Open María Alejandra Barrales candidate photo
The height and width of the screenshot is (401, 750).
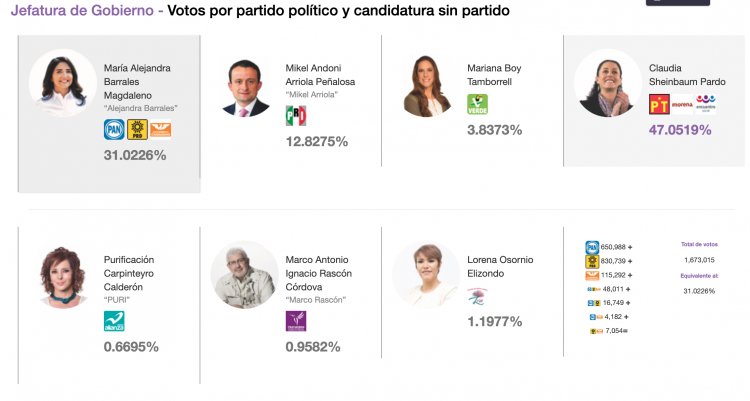pyautogui.click(x=63, y=83)
